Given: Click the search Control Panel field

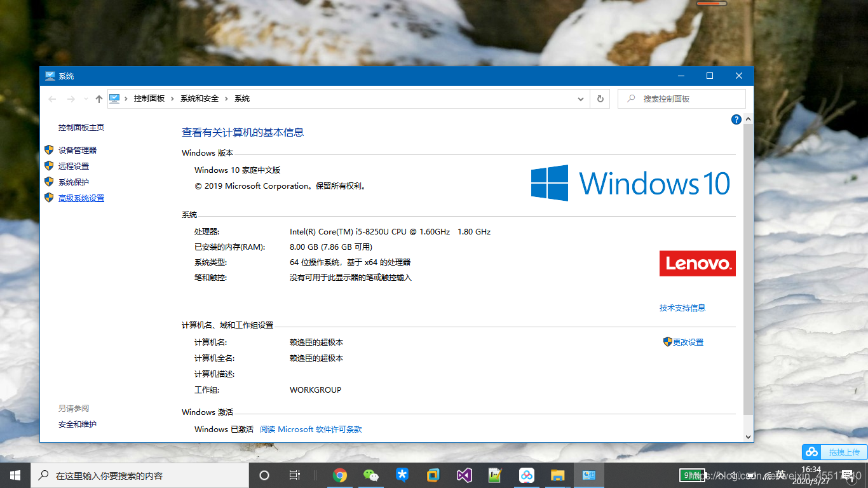Looking at the screenshot, I should coord(682,99).
